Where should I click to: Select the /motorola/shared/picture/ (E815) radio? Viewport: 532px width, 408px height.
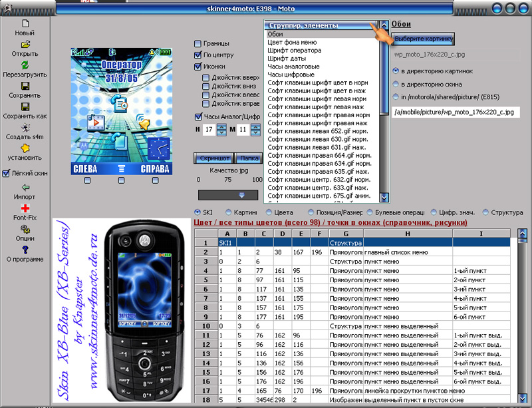tap(396, 97)
